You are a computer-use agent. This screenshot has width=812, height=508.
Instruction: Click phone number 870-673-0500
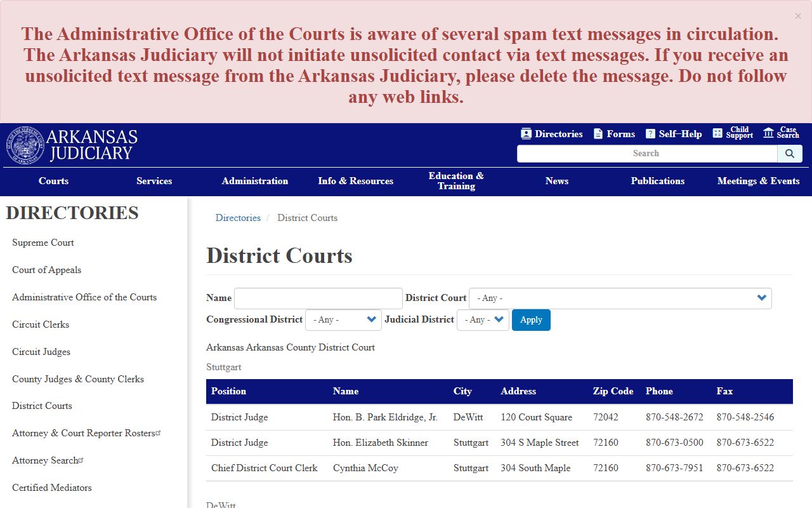point(674,443)
